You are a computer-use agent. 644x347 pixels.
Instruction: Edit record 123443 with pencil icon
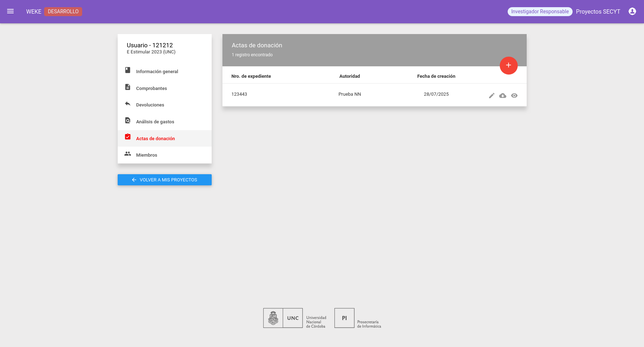pyautogui.click(x=492, y=95)
